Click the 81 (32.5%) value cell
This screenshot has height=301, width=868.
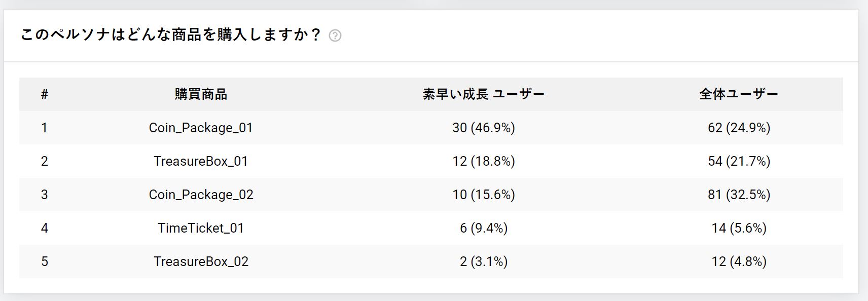pos(739,195)
